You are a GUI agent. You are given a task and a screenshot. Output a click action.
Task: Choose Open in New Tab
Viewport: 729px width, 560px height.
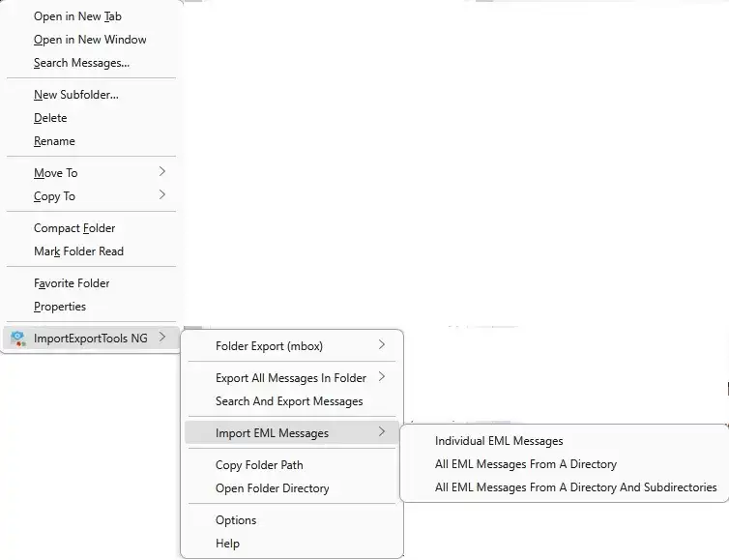click(91, 16)
